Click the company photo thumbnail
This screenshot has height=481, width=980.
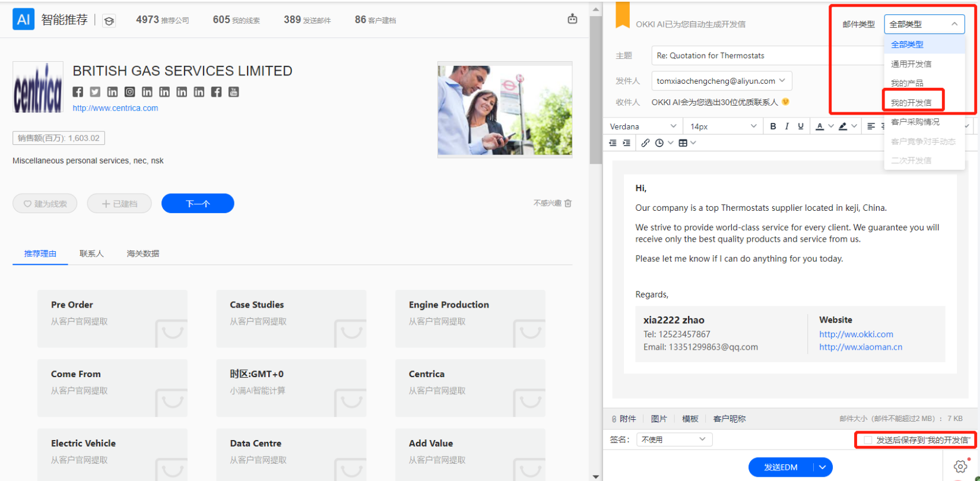click(505, 110)
